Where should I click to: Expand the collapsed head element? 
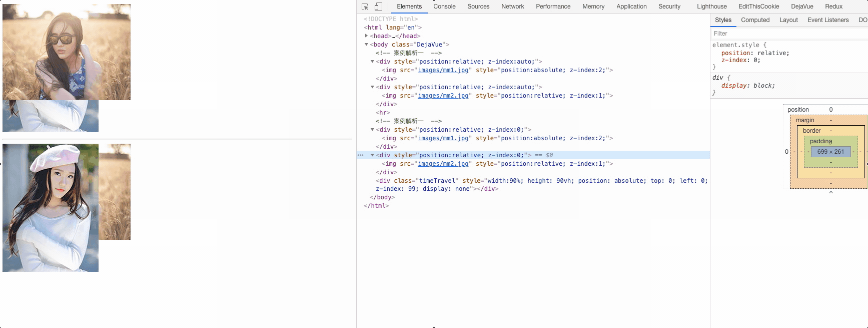[367, 36]
